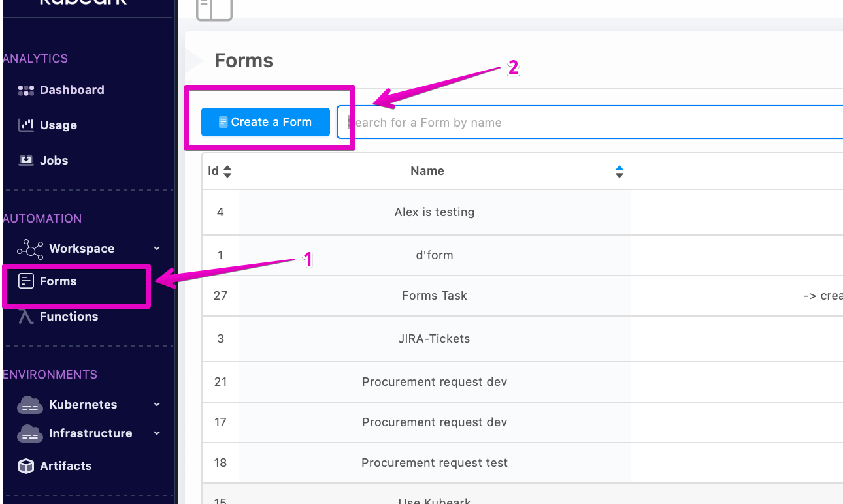The image size is (843, 504).
Task: Select the Forms Task row
Action: (x=434, y=296)
